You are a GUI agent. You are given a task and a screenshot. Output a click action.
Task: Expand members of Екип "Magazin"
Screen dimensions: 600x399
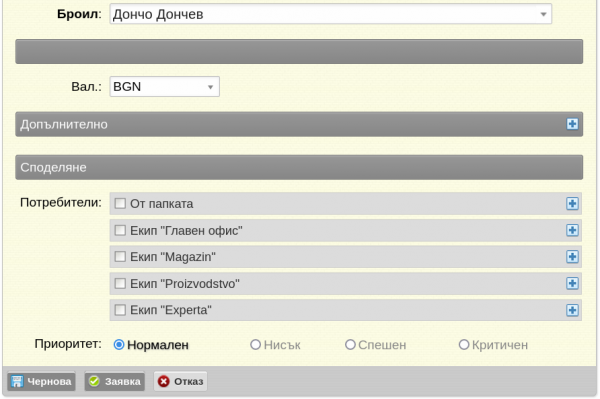(x=572, y=257)
